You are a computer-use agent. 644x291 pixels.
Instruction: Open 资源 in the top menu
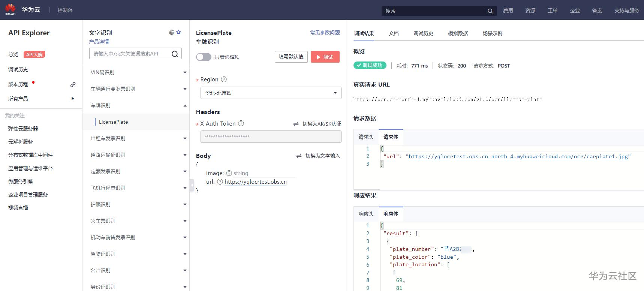530,10
